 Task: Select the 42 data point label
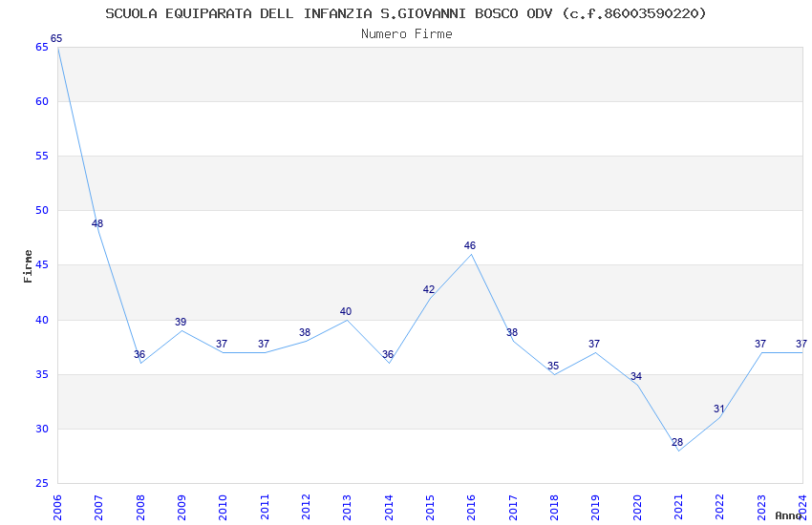click(429, 290)
